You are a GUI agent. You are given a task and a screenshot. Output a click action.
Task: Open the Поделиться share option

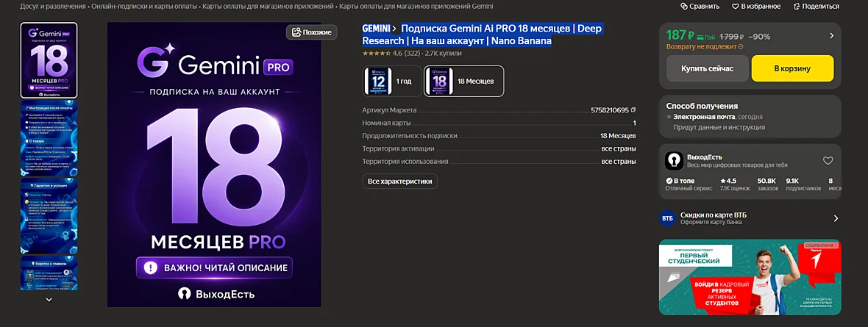click(816, 7)
